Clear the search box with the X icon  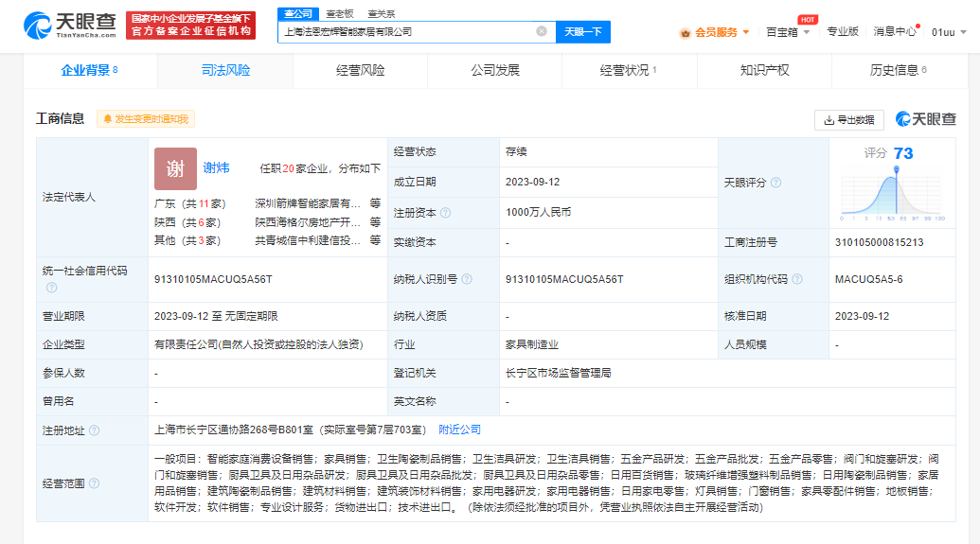(542, 31)
